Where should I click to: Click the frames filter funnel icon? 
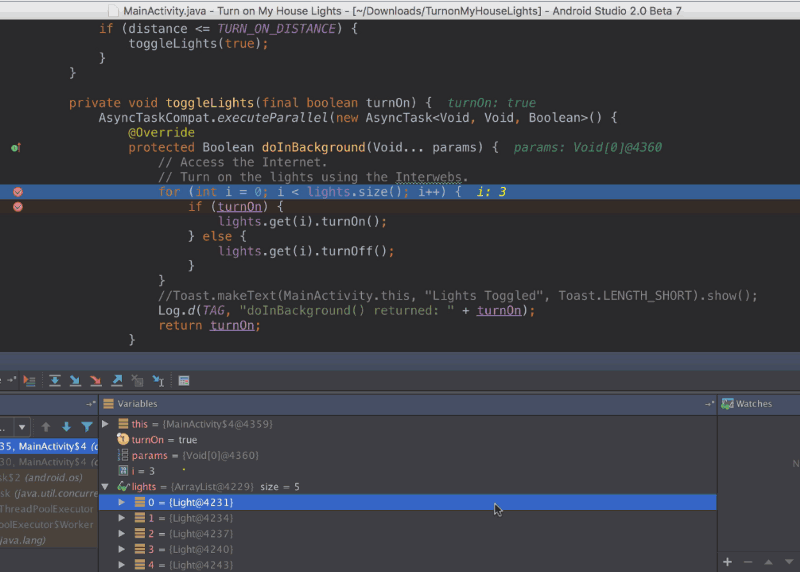click(87, 427)
